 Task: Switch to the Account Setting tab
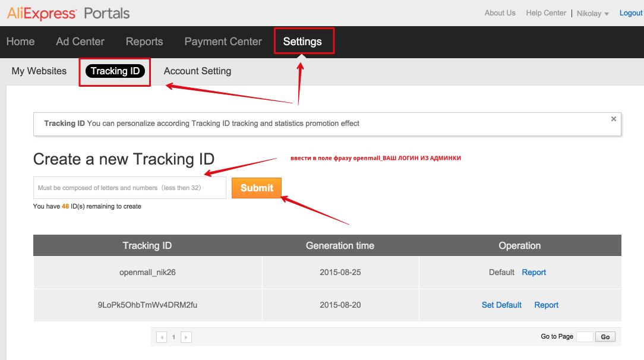coord(197,71)
